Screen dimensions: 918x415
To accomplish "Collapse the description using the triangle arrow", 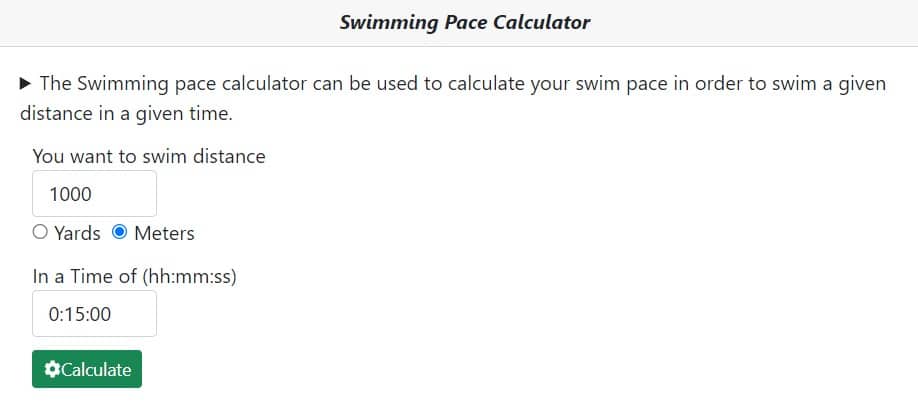I will (25, 84).
